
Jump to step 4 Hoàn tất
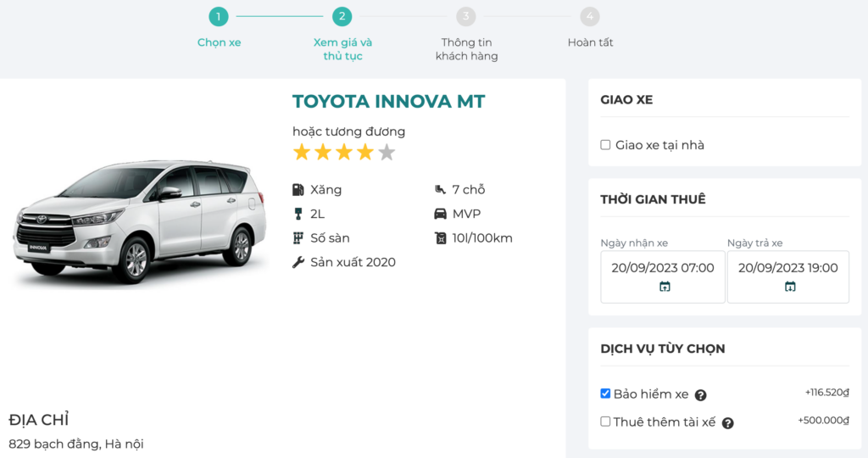coord(590,16)
